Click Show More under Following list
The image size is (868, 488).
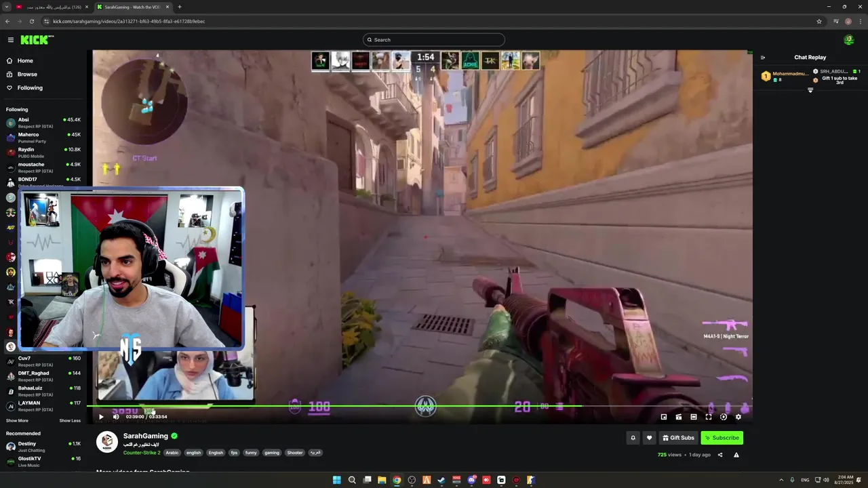point(17,421)
